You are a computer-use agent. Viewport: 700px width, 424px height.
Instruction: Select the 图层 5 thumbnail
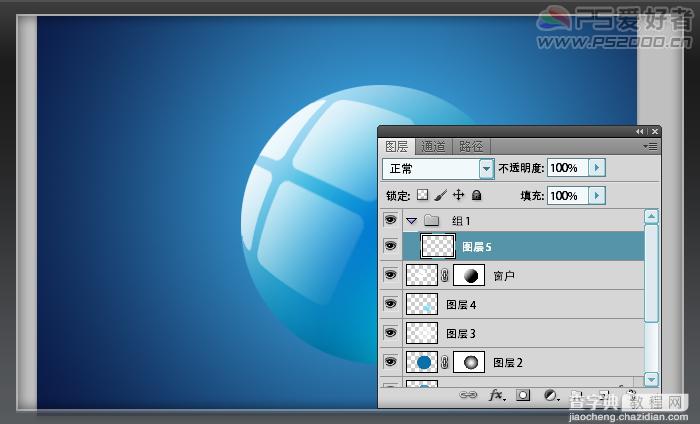438,246
